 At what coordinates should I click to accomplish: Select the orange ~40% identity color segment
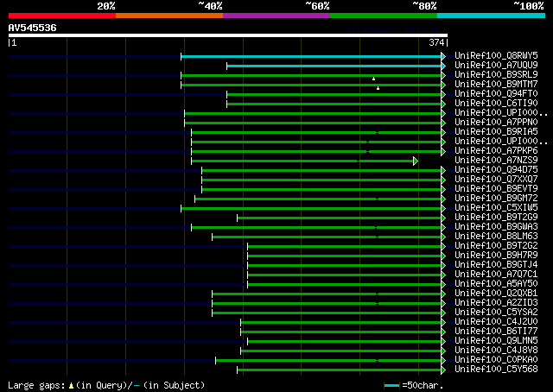tap(169, 16)
